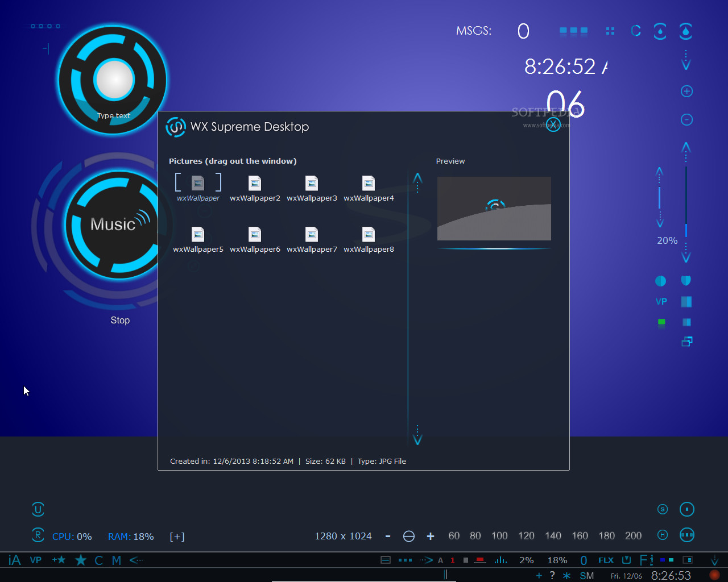Click the large water drop icon

(x=685, y=31)
